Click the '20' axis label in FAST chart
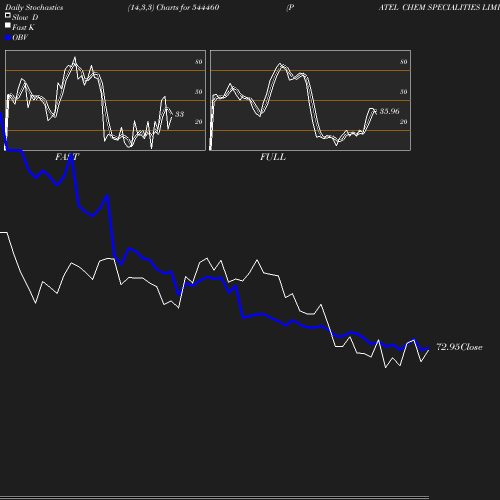 tap(198, 122)
